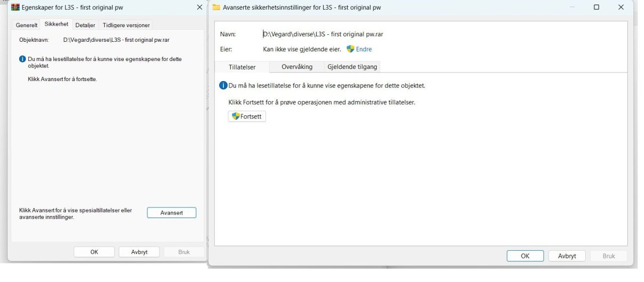Viewport: 644px width, 282px height.
Task: Click OK in Avanserte sikkerhetsinnstillinger window
Action: 525,256
